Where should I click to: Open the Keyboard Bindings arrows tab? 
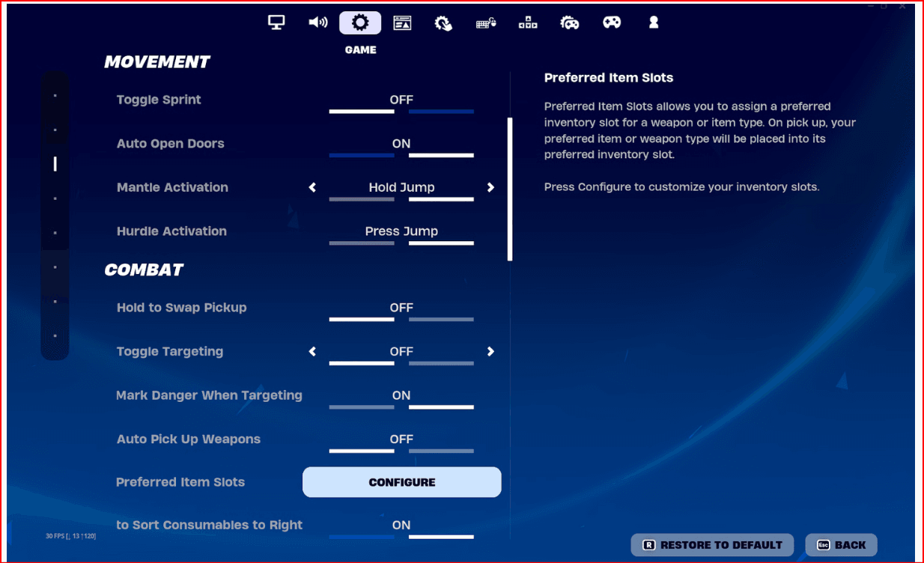click(x=528, y=22)
